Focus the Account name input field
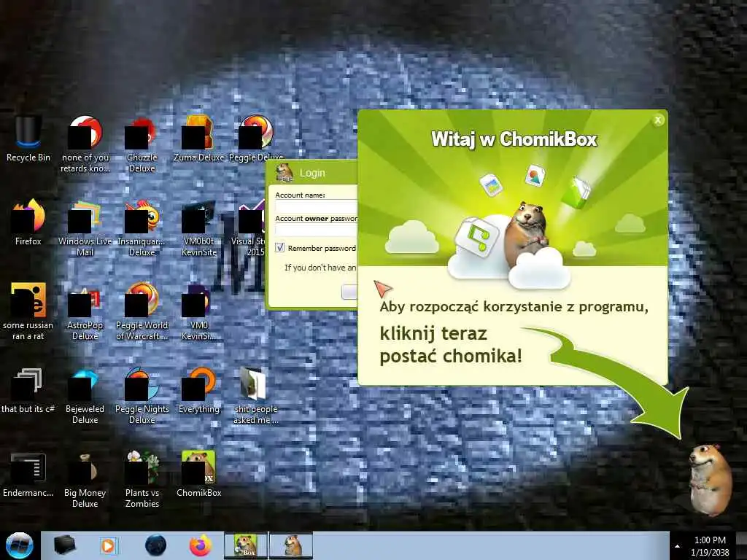The height and width of the screenshot is (560, 747). point(317,206)
